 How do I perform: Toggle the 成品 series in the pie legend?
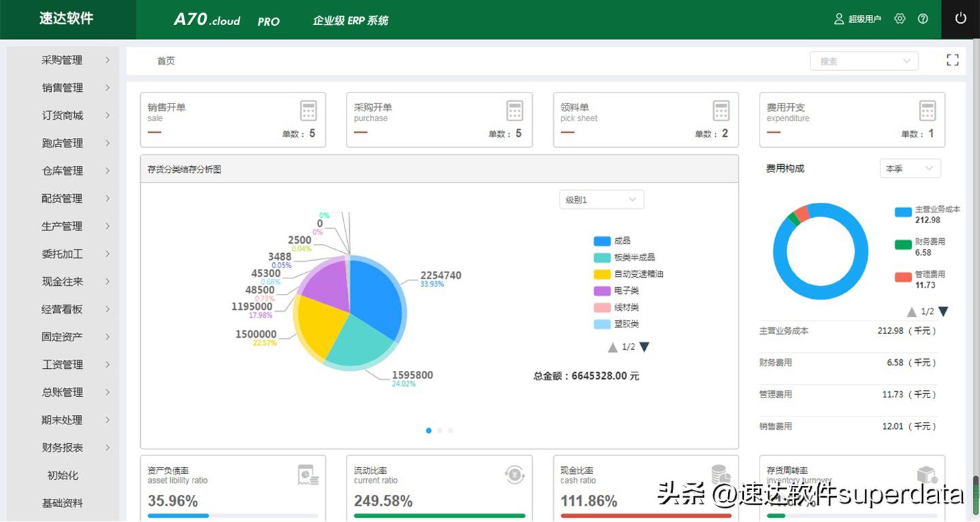614,241
